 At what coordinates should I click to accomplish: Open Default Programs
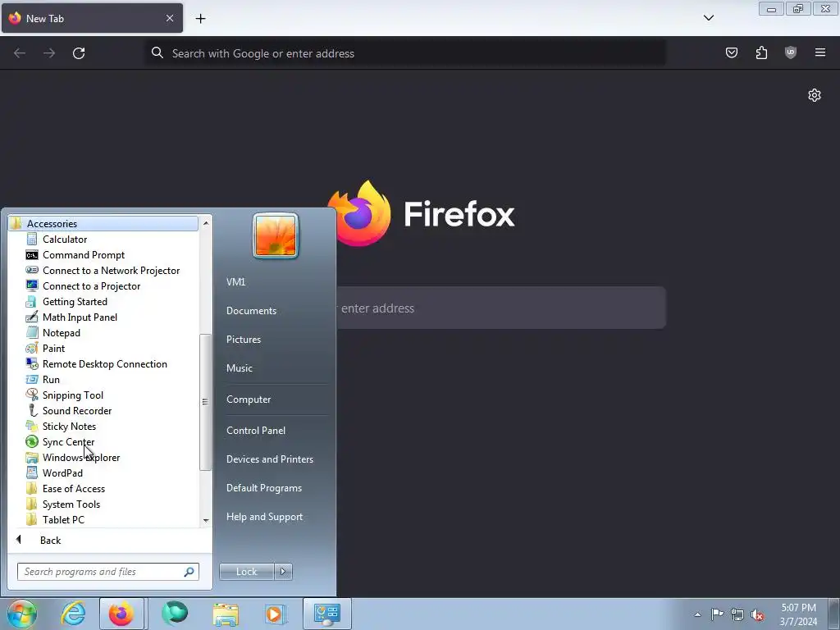(263, 488)
